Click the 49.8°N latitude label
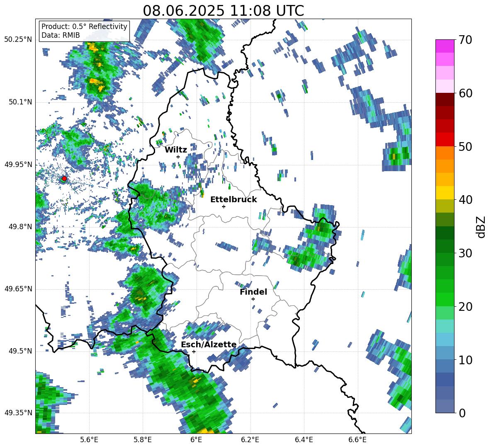 [x=20, y=227]
